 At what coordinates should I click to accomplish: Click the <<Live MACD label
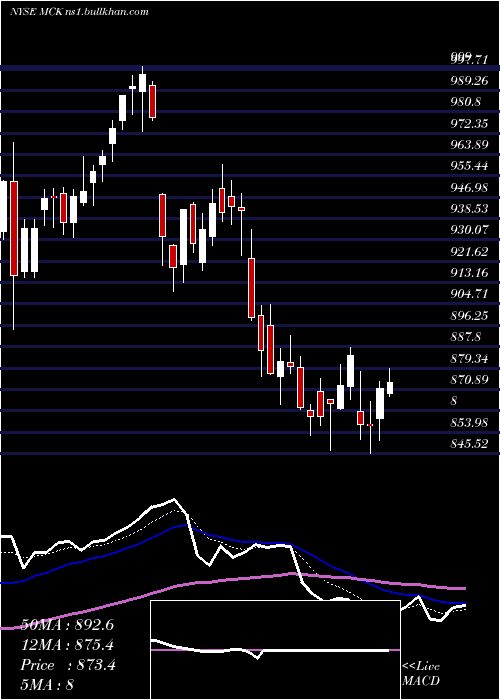(421, 674)
